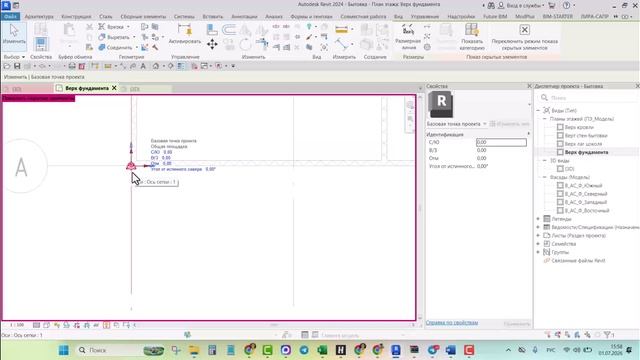Click the Move tool cross-arrows icon
The width and height of the screenshot is (640, 360).
(x=212, y=44)
